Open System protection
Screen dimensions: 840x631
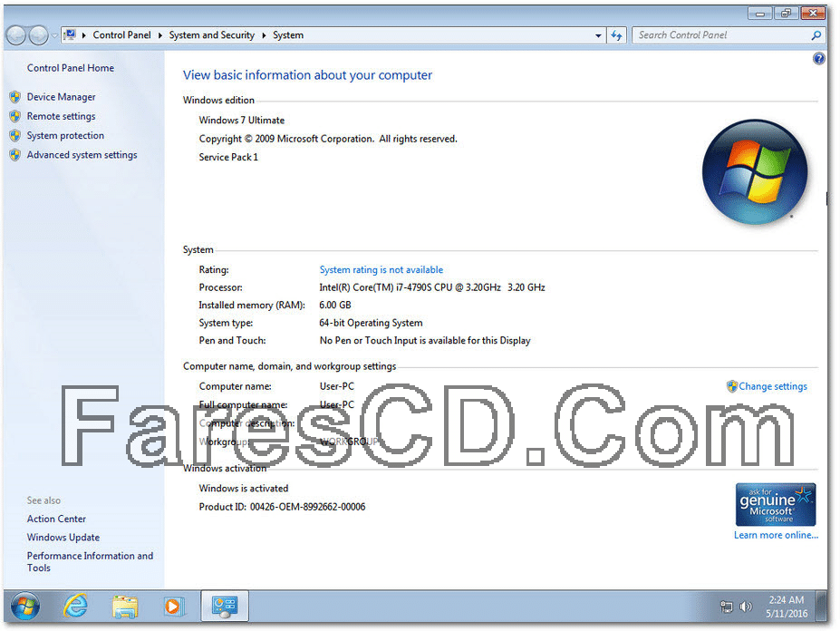pos(65,136)
